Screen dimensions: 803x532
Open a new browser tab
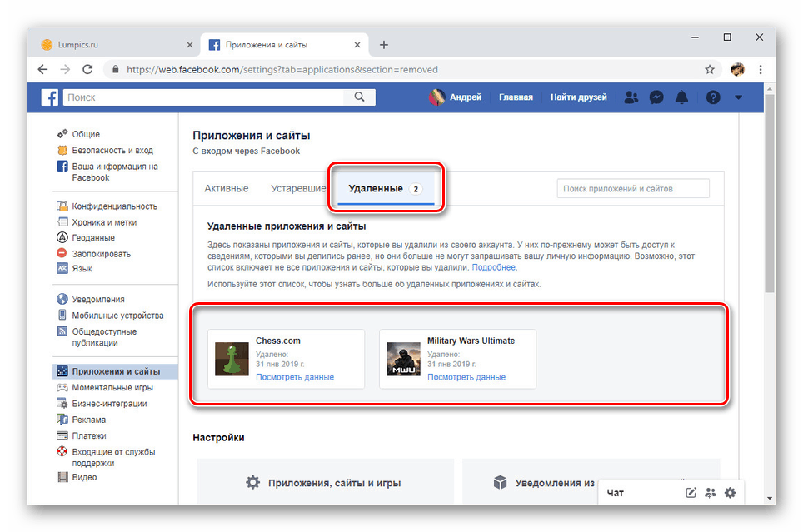pos(383,45)
